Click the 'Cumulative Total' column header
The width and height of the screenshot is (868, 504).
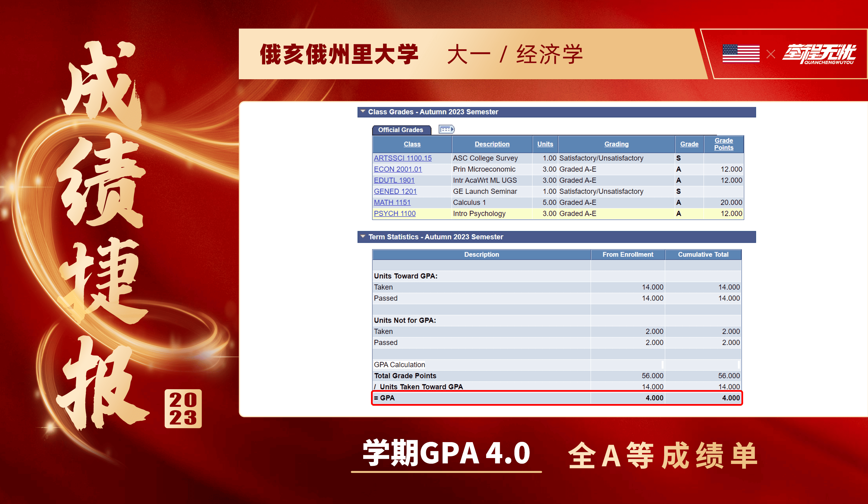pos(703,254)
